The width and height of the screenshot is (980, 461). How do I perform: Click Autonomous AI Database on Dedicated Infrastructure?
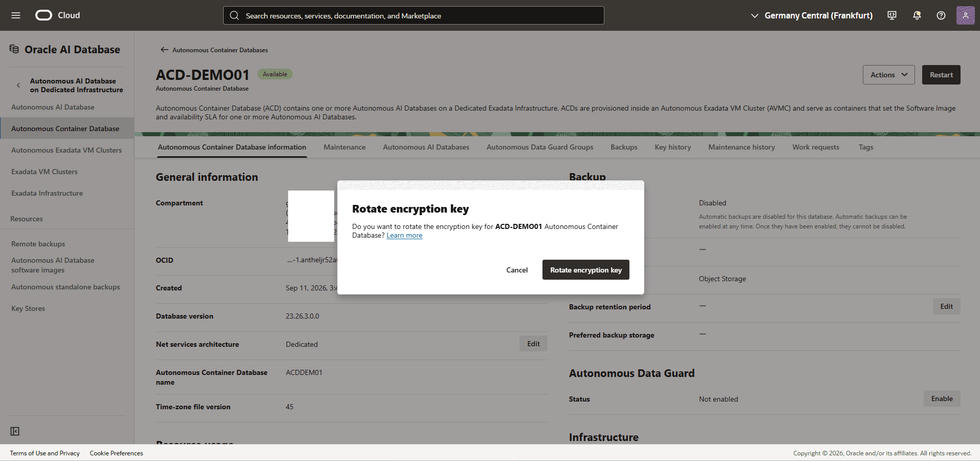pos(76,85)
